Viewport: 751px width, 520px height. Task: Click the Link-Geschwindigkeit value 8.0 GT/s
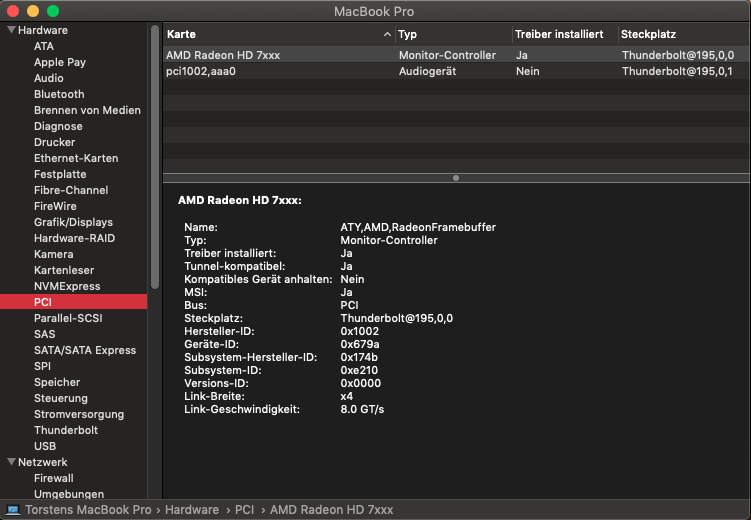click(x=362, y=409)
